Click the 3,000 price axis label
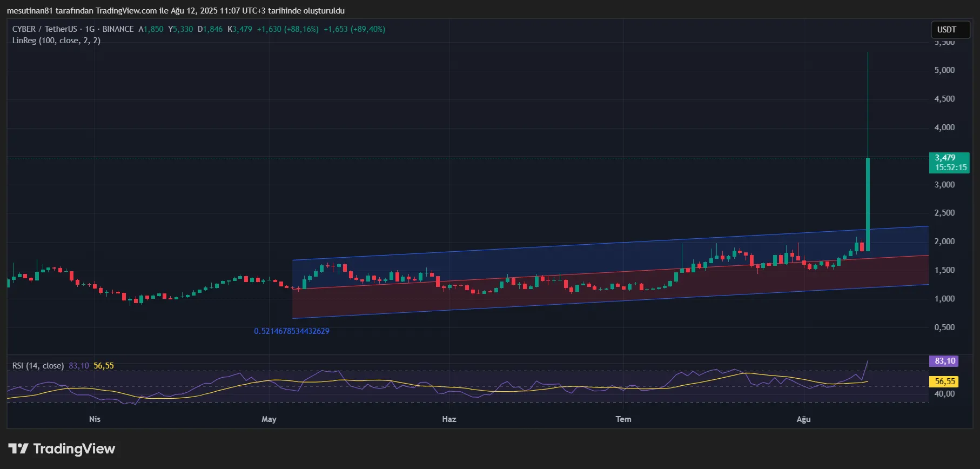This screenshot has height=469, width=980. point(944,185)
